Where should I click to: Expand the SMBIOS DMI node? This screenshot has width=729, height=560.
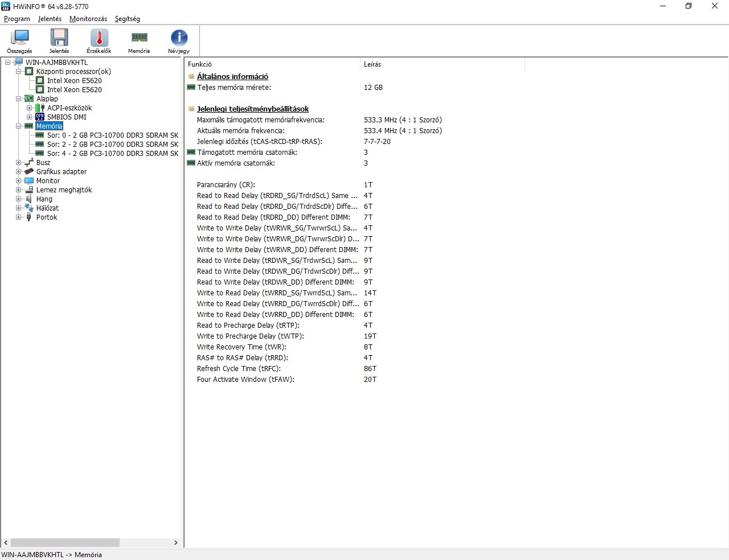[x=29, y=117]
